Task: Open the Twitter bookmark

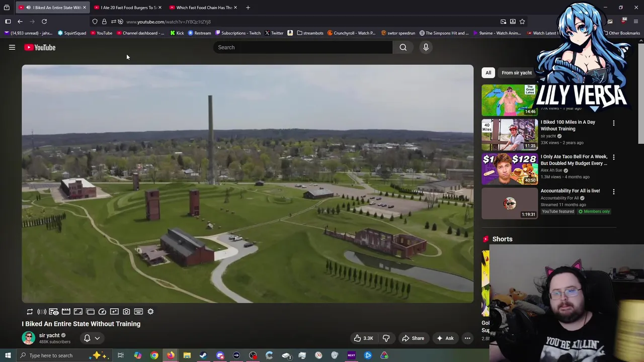Action: coord(274,33)
